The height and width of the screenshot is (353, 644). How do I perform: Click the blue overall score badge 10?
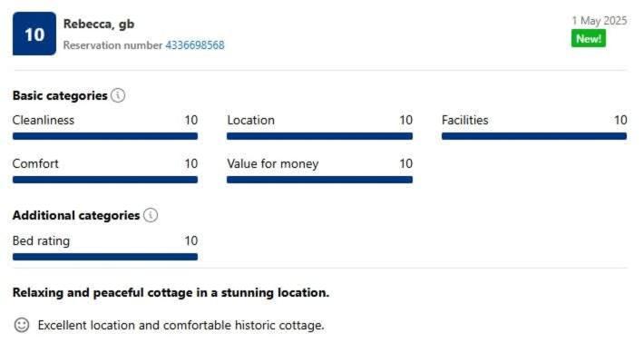(x=34, y=34)
